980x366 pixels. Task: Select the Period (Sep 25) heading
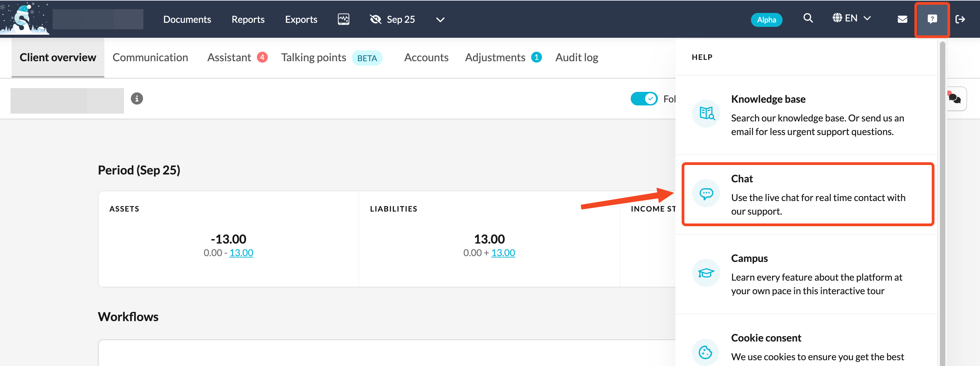pos(139,170)
